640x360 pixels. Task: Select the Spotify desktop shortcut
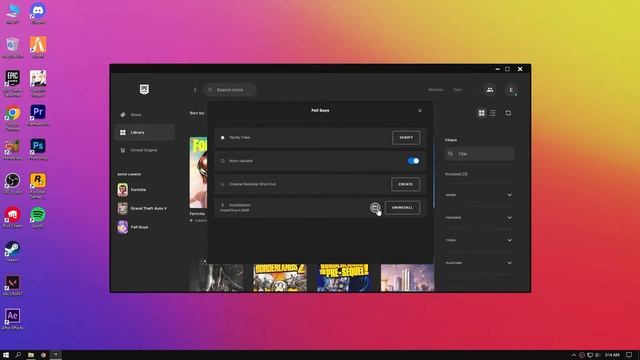coord(38,217)
